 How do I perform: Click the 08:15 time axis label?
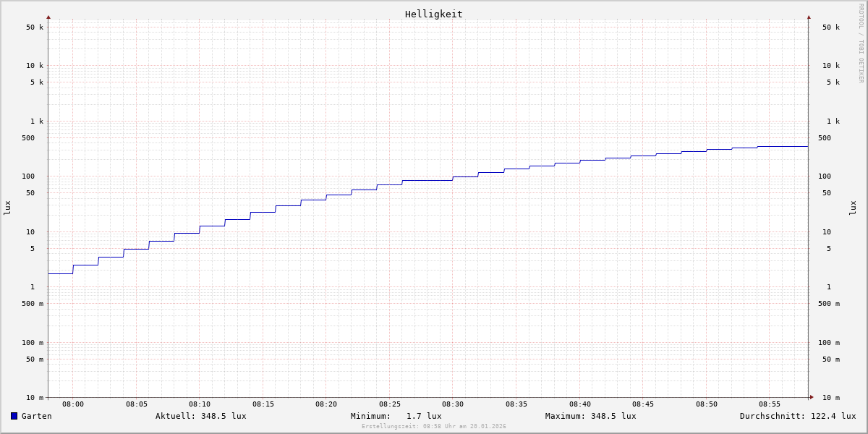[263, 404]
